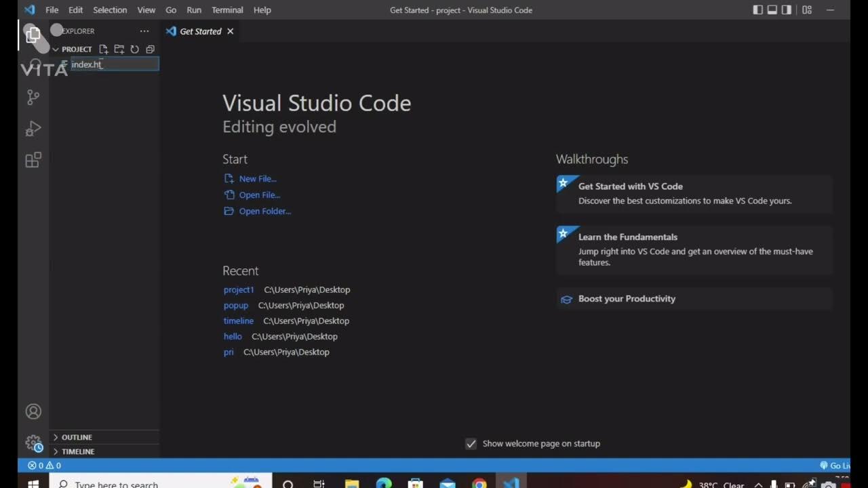Open the Explorer view in activity bar
The image size is (868, 488).
(33, 35)
